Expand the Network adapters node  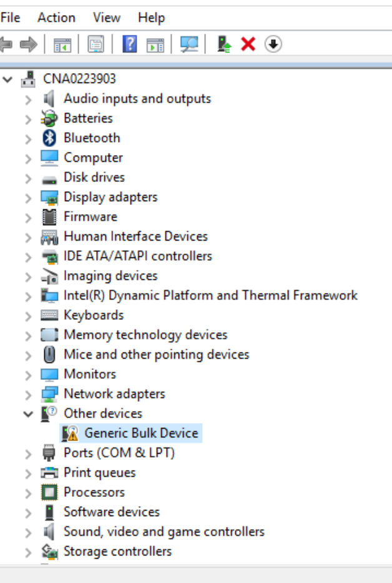pos(28,394)
